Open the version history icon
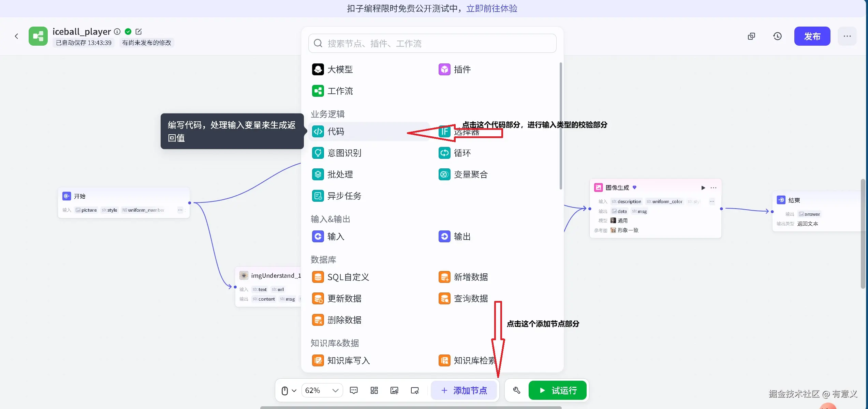The height and width of the screenshot is (409, 868). pyautogui.click(x=777, y=36)
